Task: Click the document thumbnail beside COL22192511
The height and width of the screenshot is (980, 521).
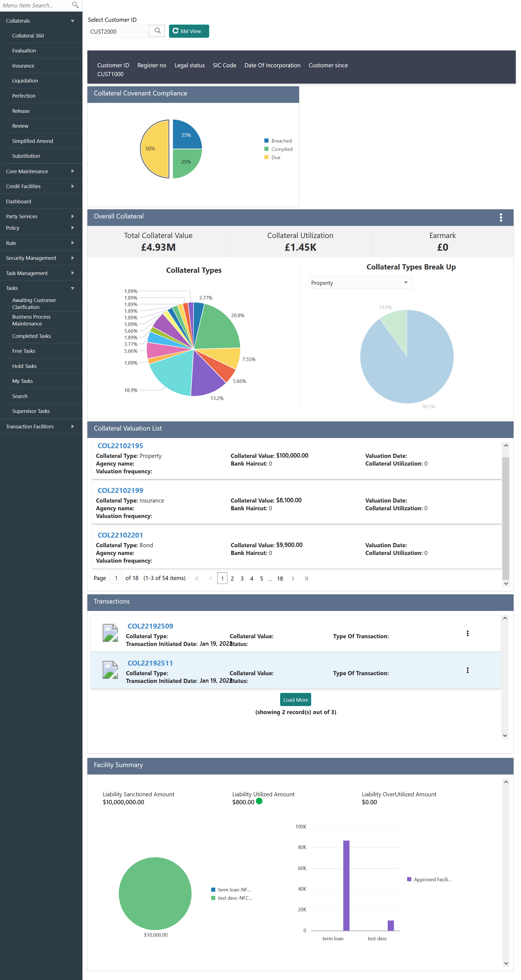Action: (110, 670)
